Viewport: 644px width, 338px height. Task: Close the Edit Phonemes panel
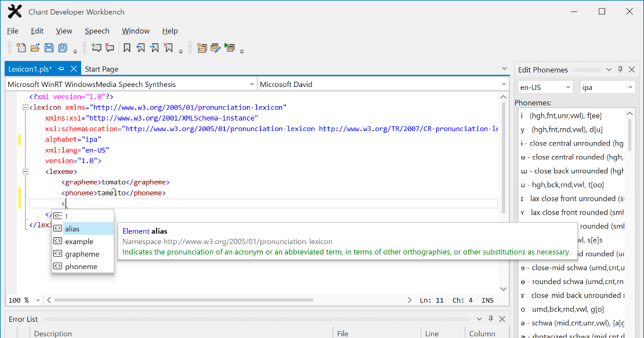coord(632,70)
